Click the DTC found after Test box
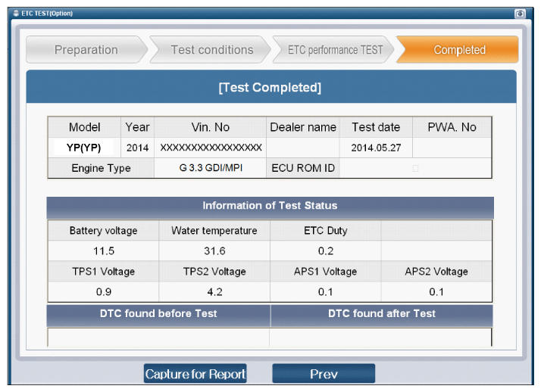Image resolution: width=541 pixels, height=392 pixels. [381, 337]
